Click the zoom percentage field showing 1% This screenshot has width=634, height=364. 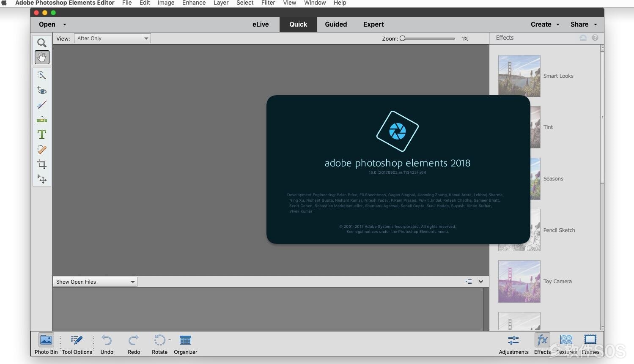point(465,38)
